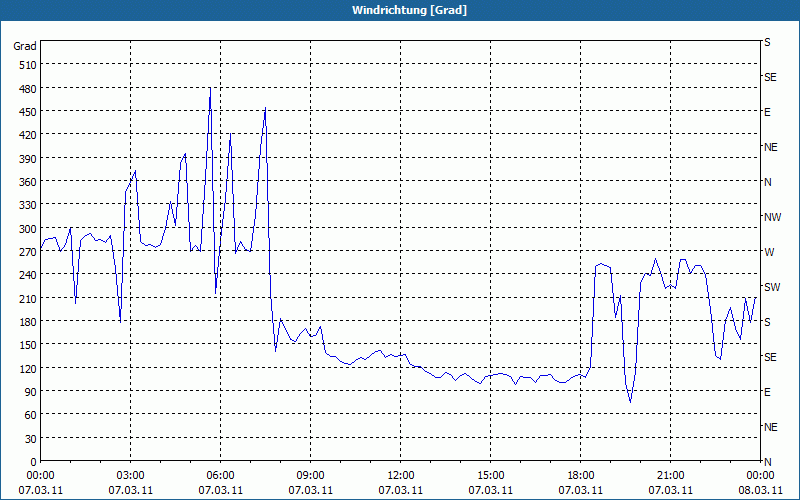
Task: Click the Windrichtung [Grad] chart title
Action: click(409, 10)
